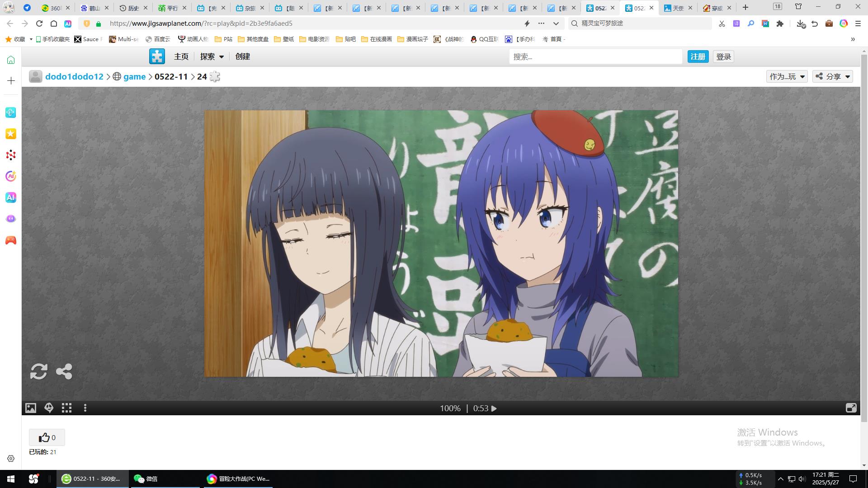Click the 登录 login button

[x=724, y=56]
